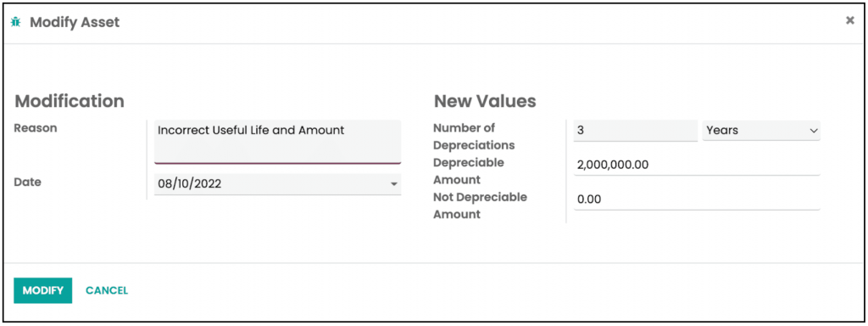Click the Modify Asset dialog title
Screen dimensions: 868x326
(75, 23)
